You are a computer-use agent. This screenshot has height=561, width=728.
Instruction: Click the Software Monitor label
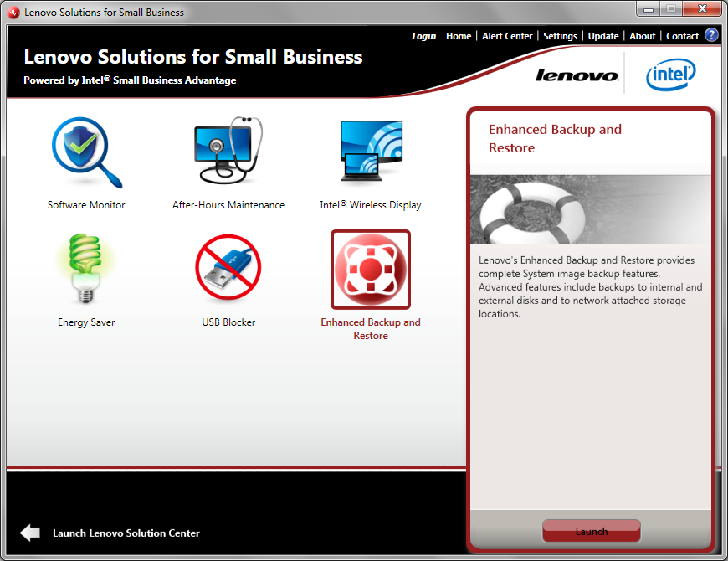[x=86, y=205]
